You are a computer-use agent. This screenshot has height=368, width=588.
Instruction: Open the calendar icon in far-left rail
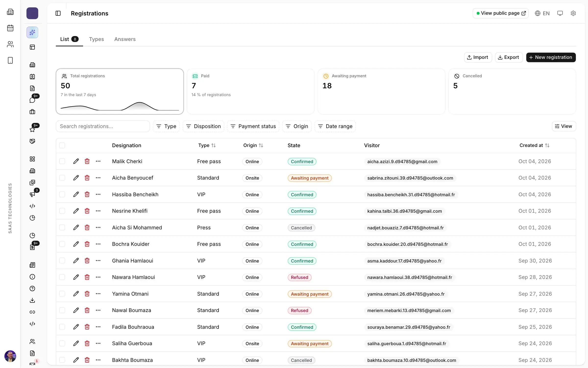pos(10,28)
